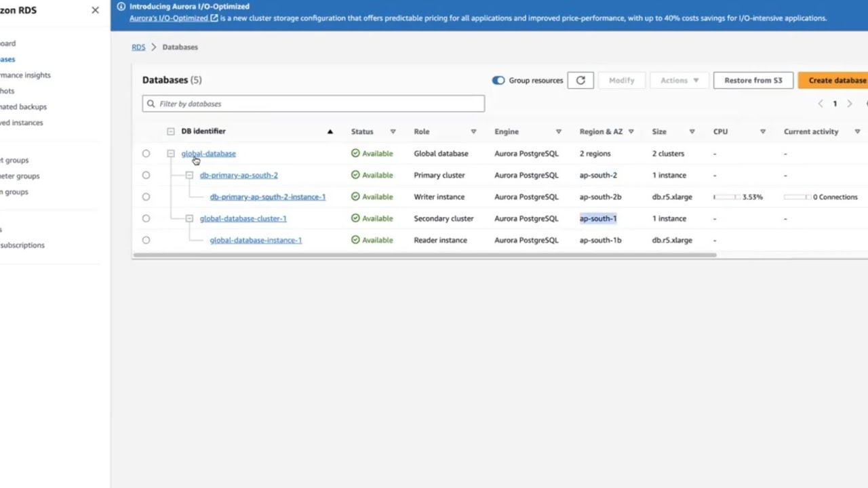Click the CPU column sort arrow
Viewport: 868px width, 488px height.
point(763,131)
